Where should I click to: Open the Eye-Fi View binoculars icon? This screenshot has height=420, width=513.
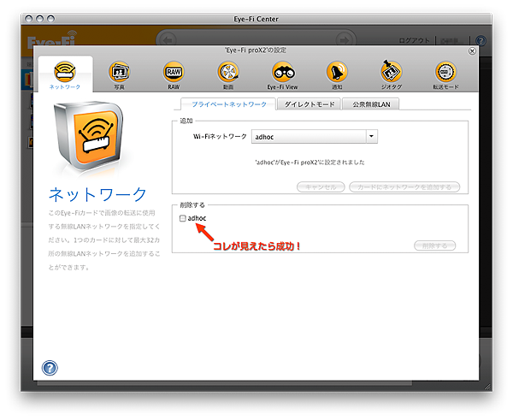[x=283, y=75]
